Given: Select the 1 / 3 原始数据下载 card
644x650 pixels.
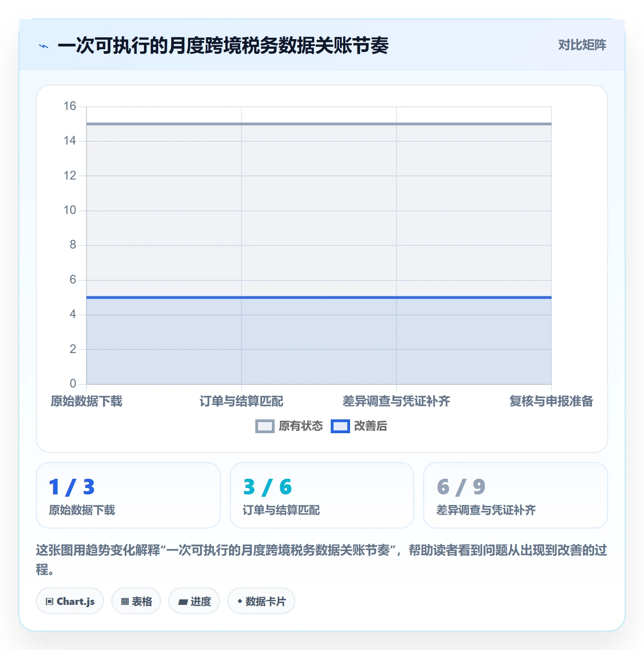Looking at the screenshot, I should click(128, 495).
